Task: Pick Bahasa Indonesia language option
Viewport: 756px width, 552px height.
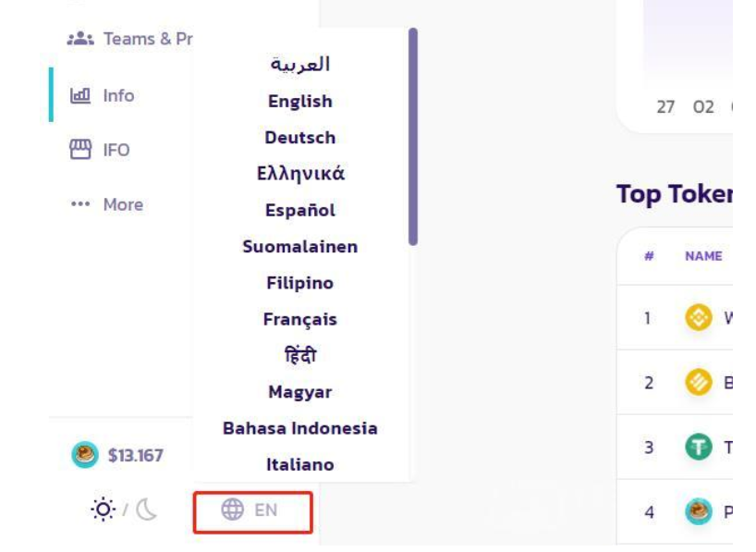Action: (299, 429)
